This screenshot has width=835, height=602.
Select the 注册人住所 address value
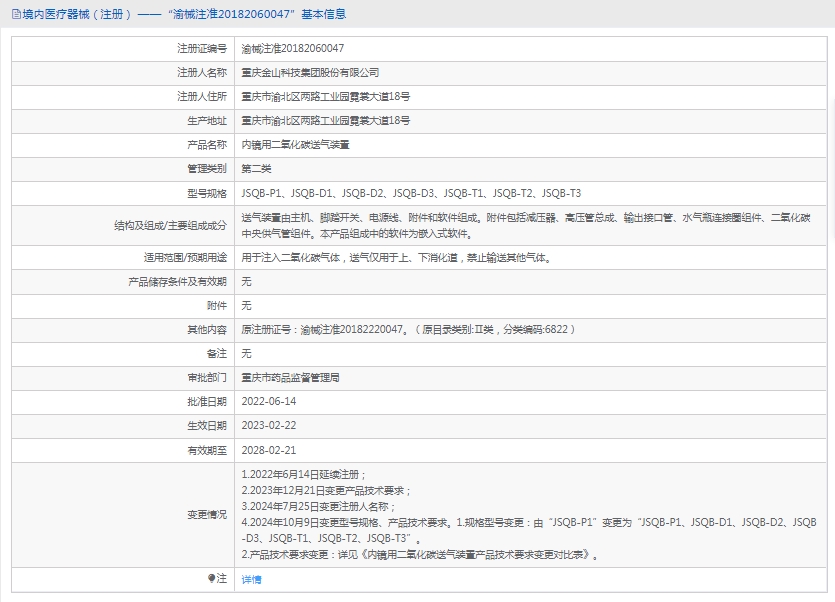pyautogui.click(x=325, y=96)
